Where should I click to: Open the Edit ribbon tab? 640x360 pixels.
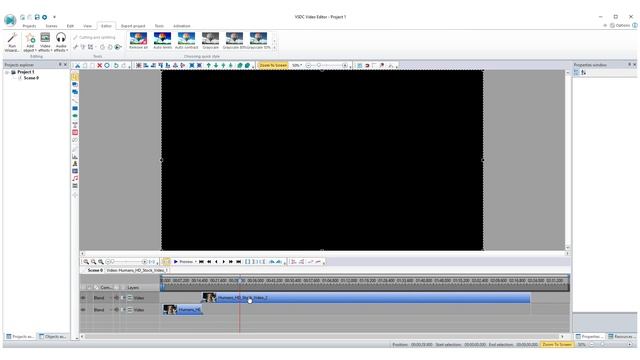point(70,26)
